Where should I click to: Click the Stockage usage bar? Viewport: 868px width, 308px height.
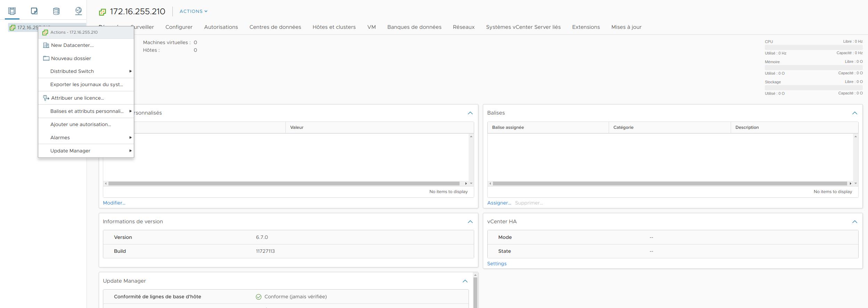click(x=813, y=88)
